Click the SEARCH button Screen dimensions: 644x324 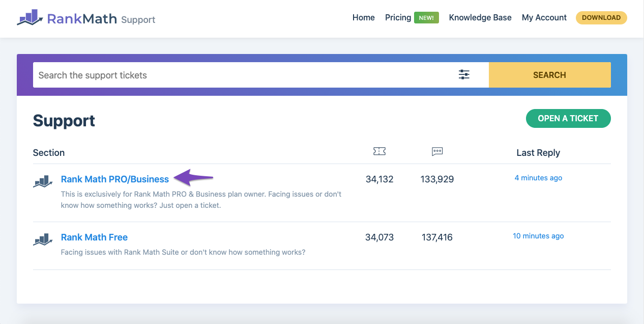(550, 75)
